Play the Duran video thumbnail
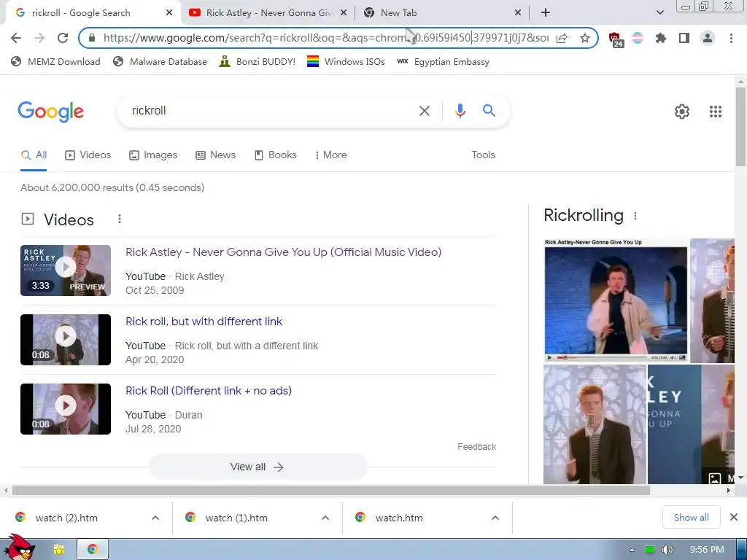Image resolution: width=747 pixels, height=560 pixels. 66,409
